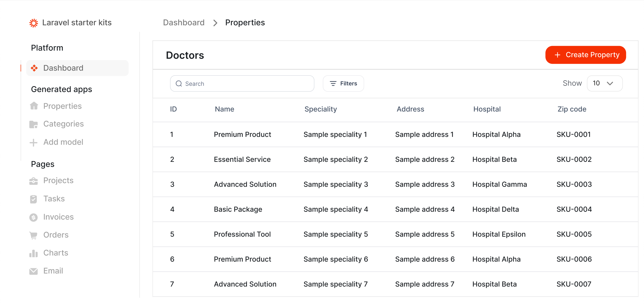Image resolution: width=644 pixels, height=308 pixels.
Task: Click the Dashboard diamond icon in sidebar
Action: point(34,68)
